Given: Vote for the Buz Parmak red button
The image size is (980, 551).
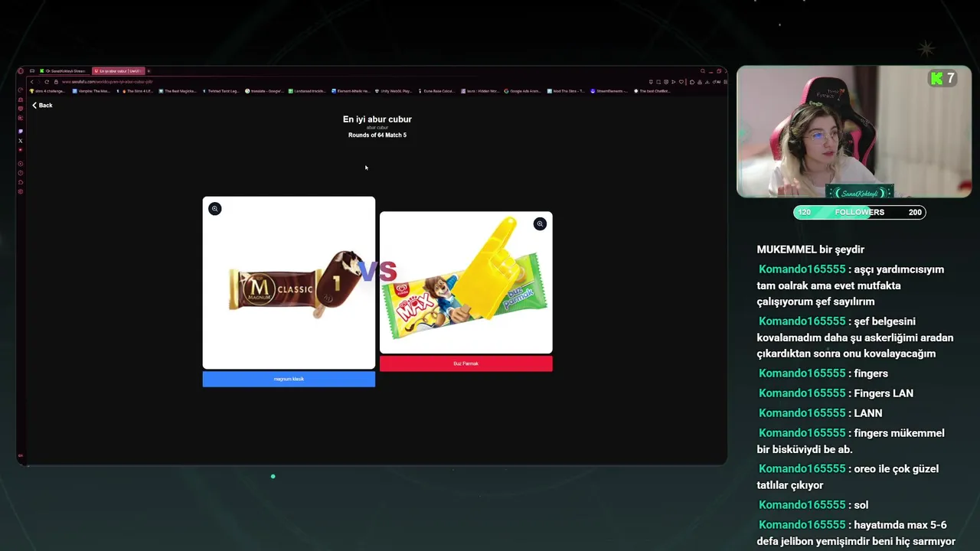Looking at the screenshot, I should click(x=465, y=364).
